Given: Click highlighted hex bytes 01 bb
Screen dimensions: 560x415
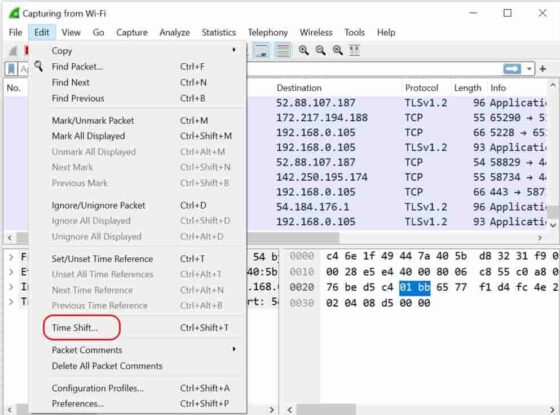Looking at the screenshot, I should pos(415,288).
